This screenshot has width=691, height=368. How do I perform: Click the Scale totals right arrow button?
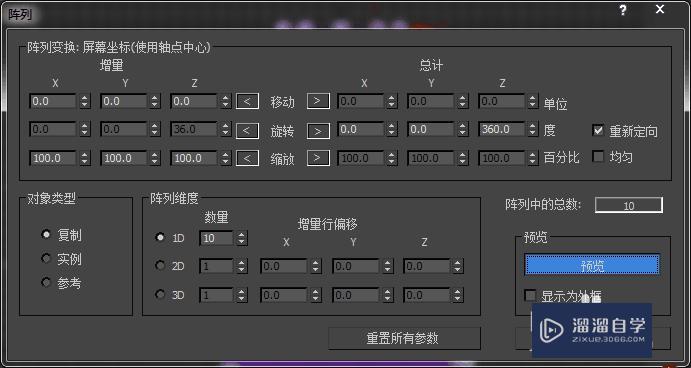[x=318, y=158]
